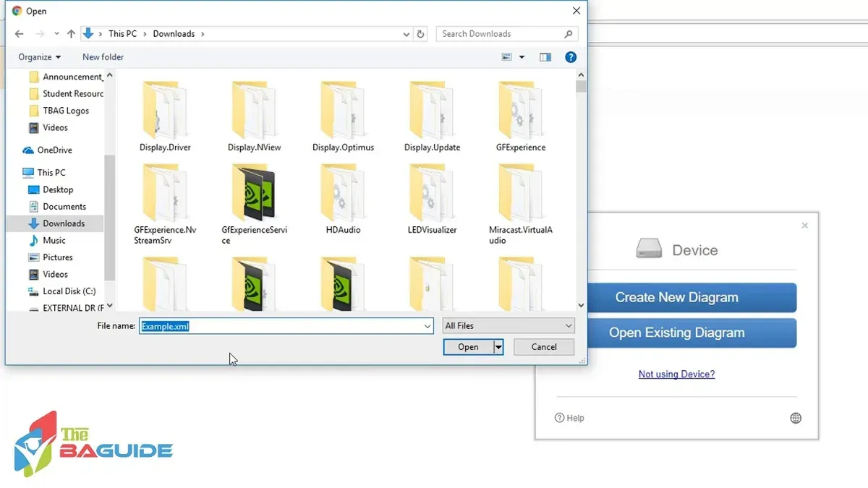868x488 pixels.
Task: Open the All Files type dropdown
Action: pyautogui.click(x=509, y=326)
